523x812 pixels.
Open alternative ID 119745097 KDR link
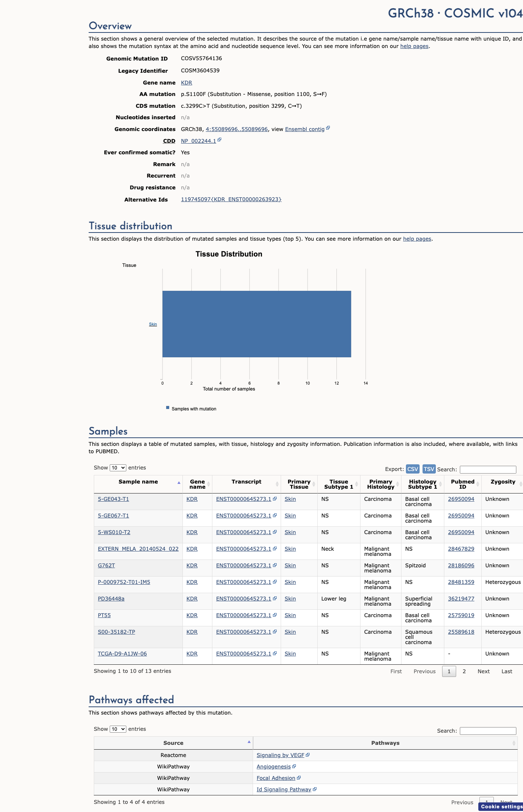tap(231, 199)
